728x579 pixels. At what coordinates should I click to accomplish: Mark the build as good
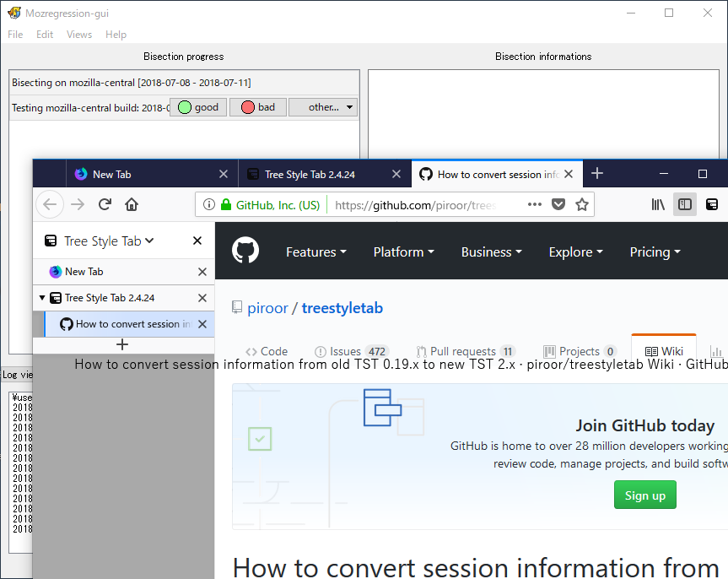point(198,107)
